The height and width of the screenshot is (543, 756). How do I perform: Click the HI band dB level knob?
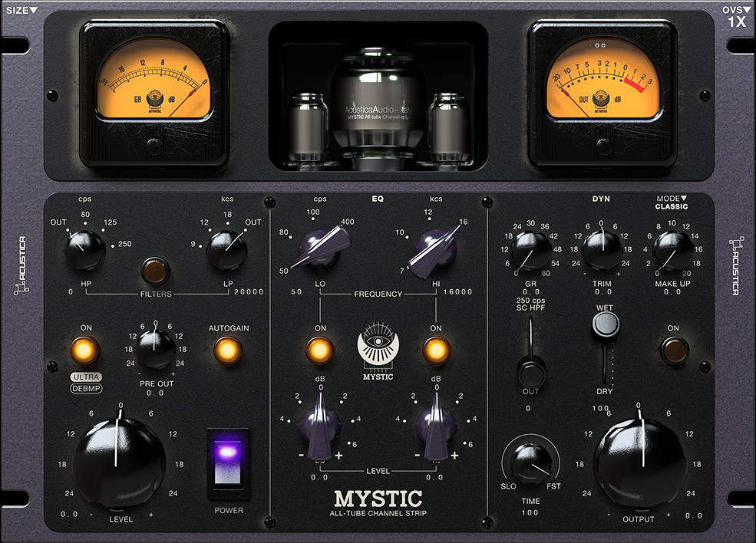(x=437, y=426)
